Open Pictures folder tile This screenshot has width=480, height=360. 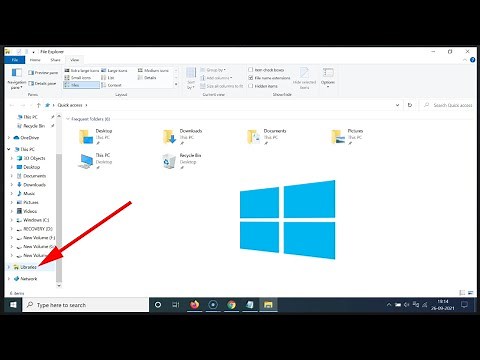tap(347, 137)
